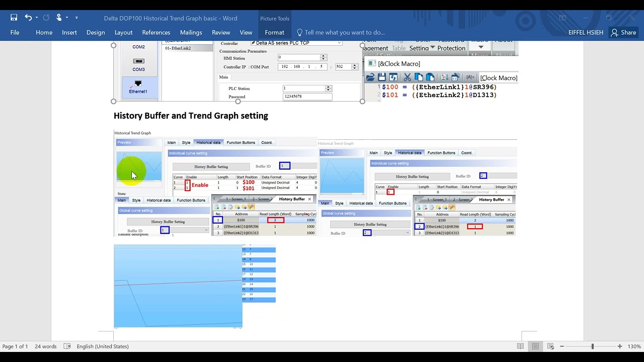Expand Customize Quick Access Toolbar menu
This screenshot has height=362, width=644.
[76, 18]
